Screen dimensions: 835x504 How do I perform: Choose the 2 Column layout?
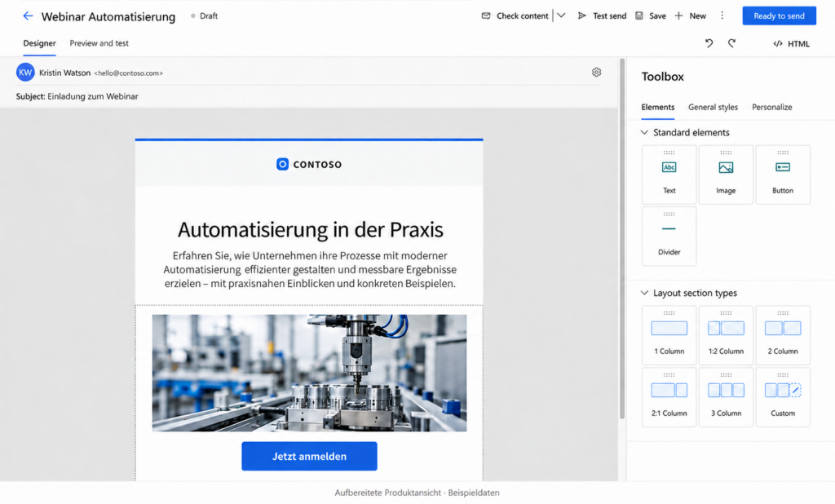coord(783,335)
